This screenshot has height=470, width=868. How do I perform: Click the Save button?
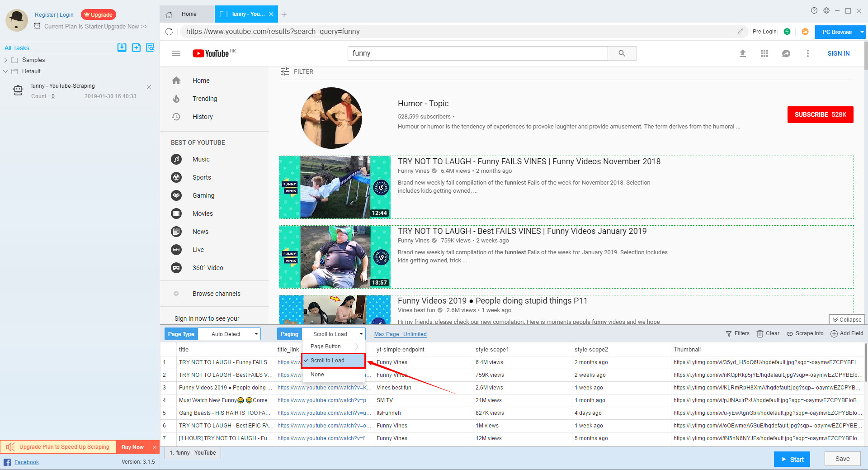[842, 459]
